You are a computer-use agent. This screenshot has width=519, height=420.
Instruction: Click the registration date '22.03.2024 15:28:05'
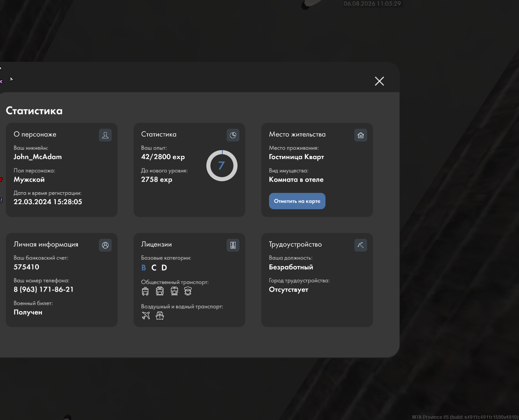tap(48, 202)
